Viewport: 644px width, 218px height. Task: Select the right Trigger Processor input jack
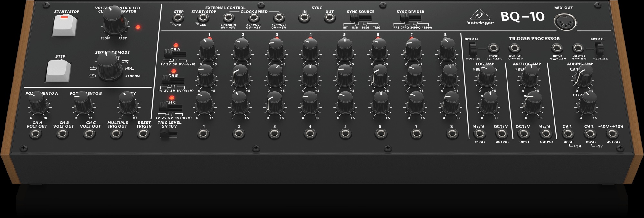[x=557, y=49]
